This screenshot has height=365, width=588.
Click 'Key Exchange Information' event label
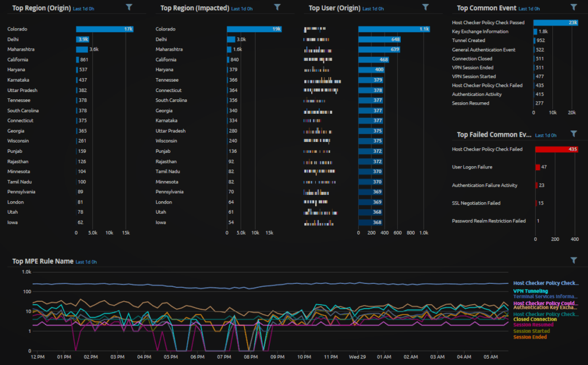pyautogui.click(x=479, y=32)
